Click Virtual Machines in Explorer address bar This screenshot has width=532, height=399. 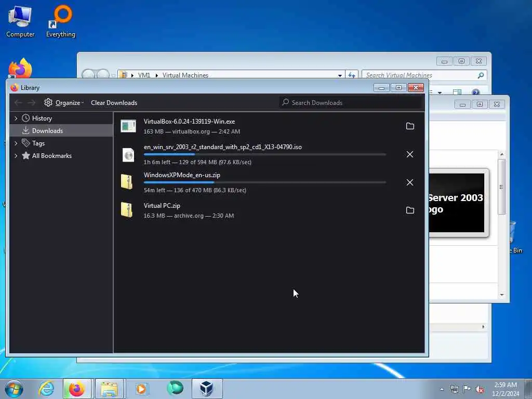(x=185, y=75)
